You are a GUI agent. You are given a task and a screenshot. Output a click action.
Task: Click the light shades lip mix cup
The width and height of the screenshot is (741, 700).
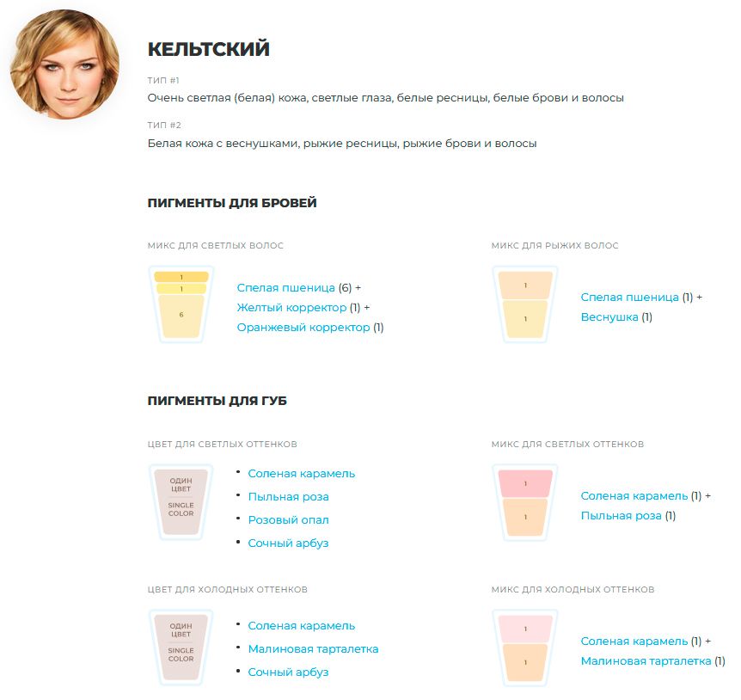coord(525,502)
